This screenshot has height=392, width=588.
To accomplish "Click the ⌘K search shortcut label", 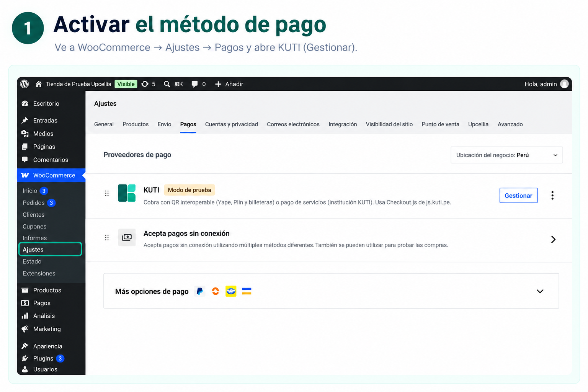I will tap(179, 84).
